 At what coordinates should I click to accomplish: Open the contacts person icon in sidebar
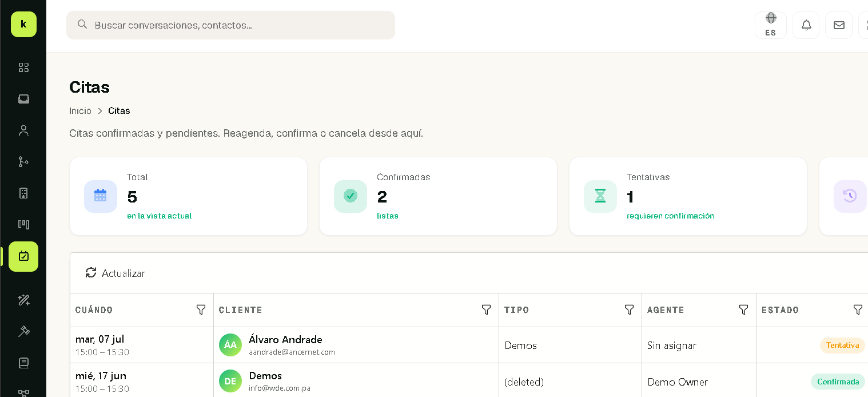tap(23, 130)
